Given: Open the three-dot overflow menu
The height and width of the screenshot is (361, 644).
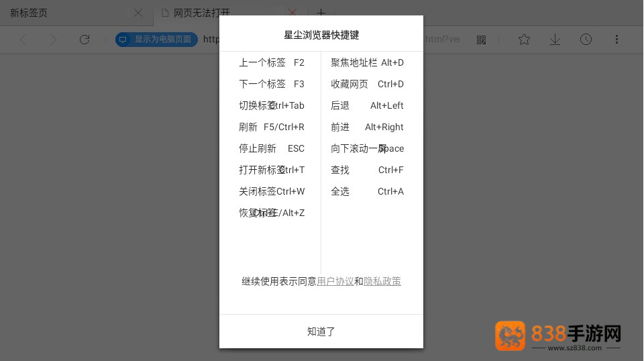Looking at the screenshot, I should click(616, 40).
